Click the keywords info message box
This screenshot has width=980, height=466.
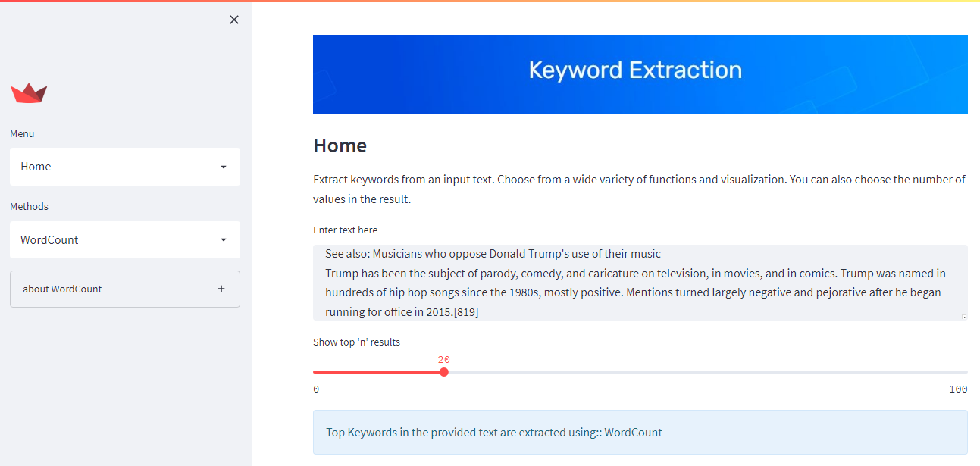[x=640, y=432]
